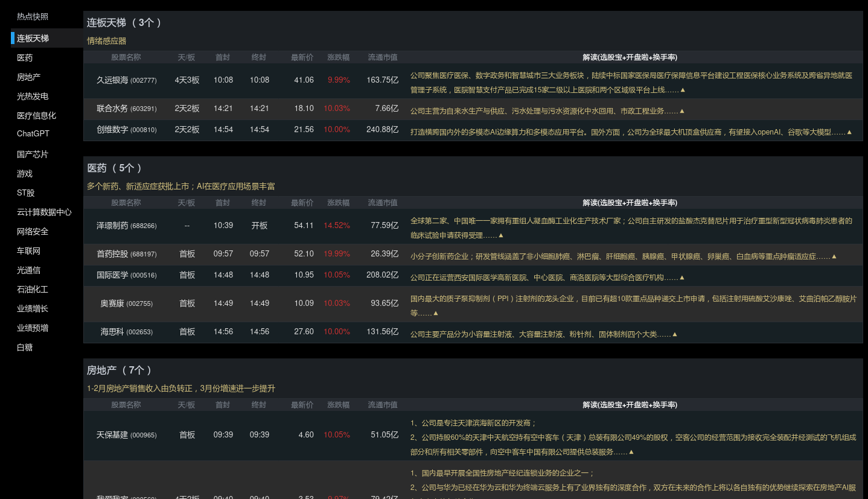Click 海思科's latest price 27.60
868x499 pixels.
coord(304,332)
